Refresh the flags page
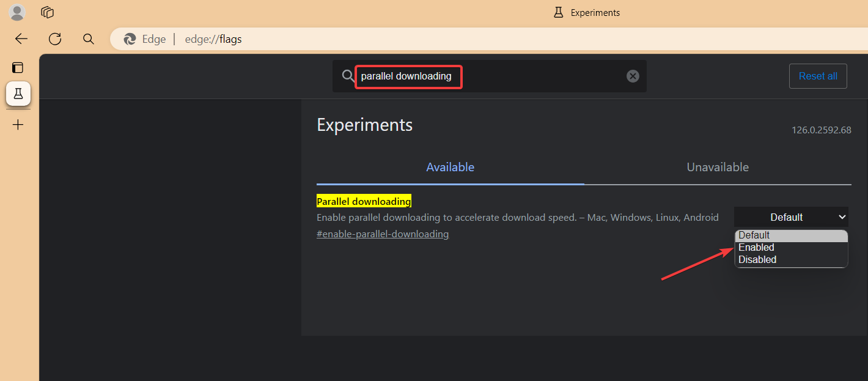 tap(54, 39)
